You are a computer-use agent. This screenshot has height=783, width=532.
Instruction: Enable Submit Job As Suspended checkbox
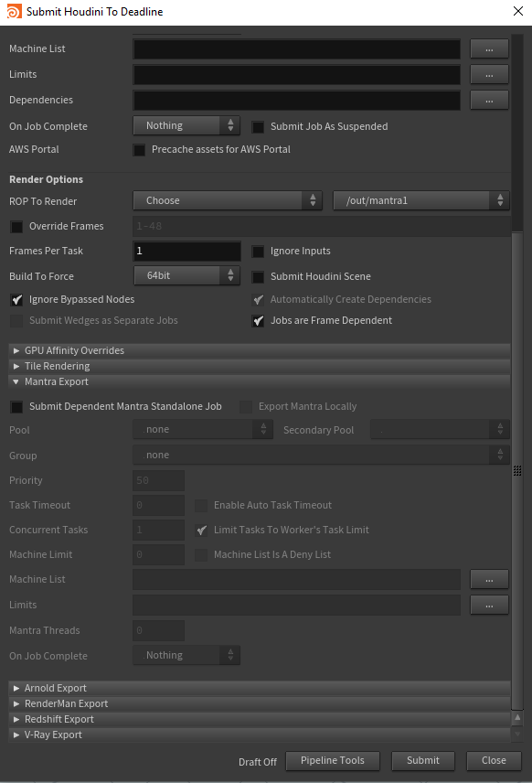point(258,127)
